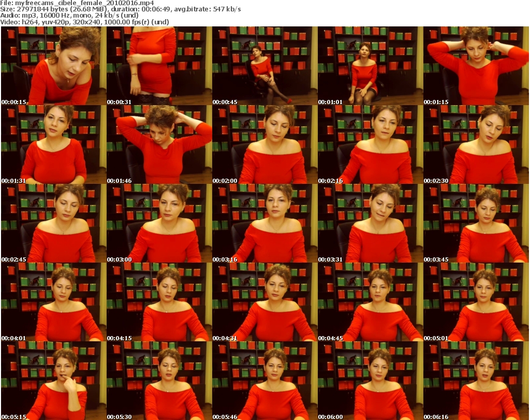Viewport: 530px width, 420px height.
Task: Select the thumbnail stamped 00:01:15
Action: [x=476, y=66]
